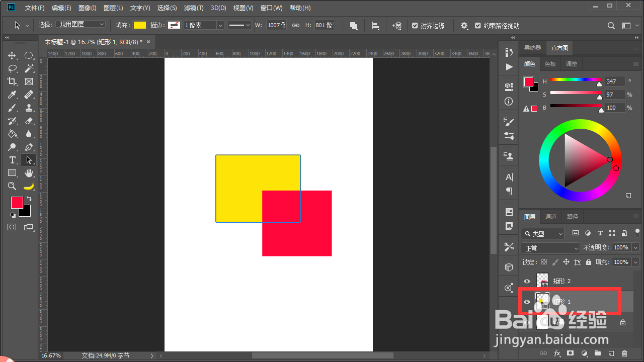Image resolution: width=644 pixels, height=362 pixels.
Task: Hide the 矩形 1 layer
Action: coord(527,302)
